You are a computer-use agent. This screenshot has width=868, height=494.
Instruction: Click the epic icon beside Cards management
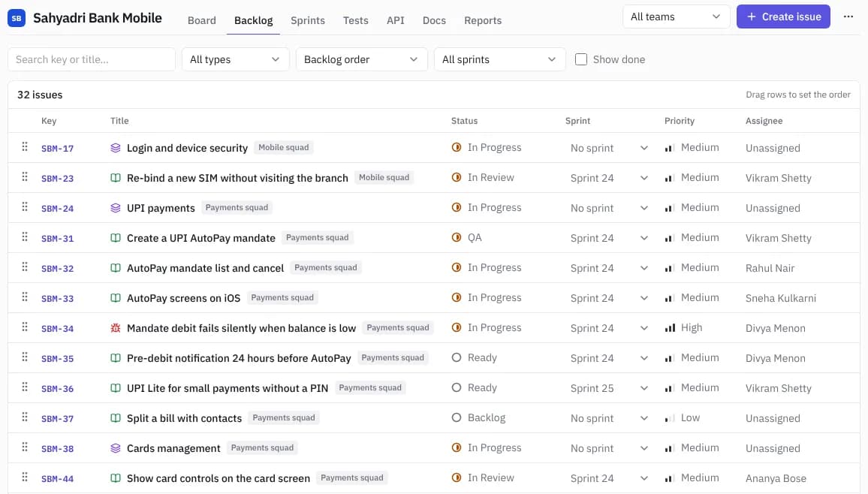click(x=115, y=448)
